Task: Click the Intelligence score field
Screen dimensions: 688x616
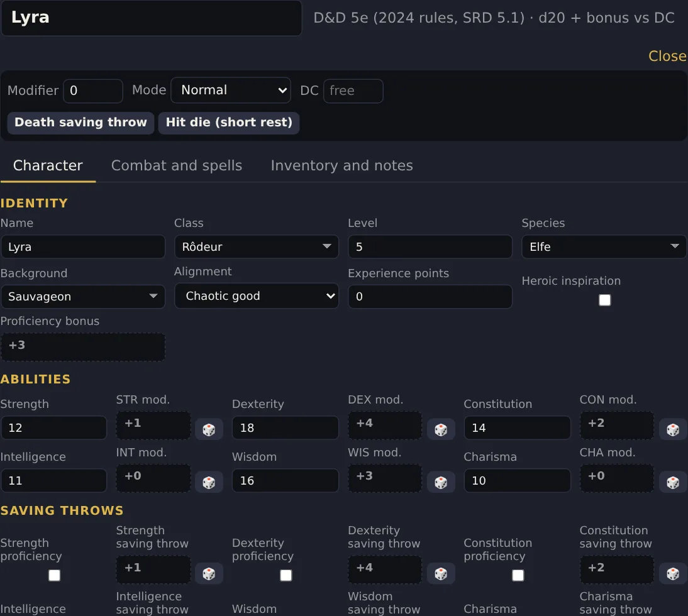Action: click(x=53, y=480)
